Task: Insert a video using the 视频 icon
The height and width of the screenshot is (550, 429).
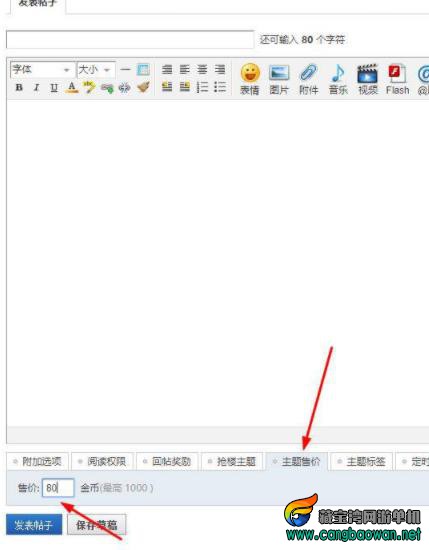Action: point(368,79)
